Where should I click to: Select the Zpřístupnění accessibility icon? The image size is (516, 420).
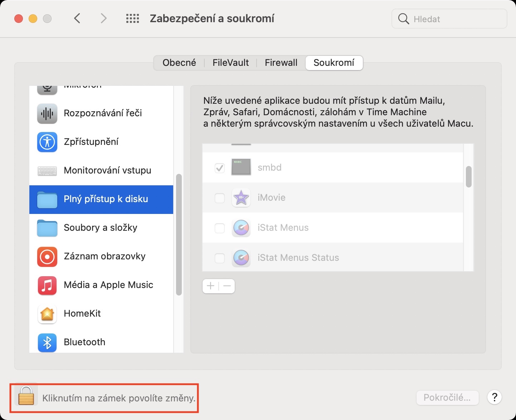click(47, 142)
